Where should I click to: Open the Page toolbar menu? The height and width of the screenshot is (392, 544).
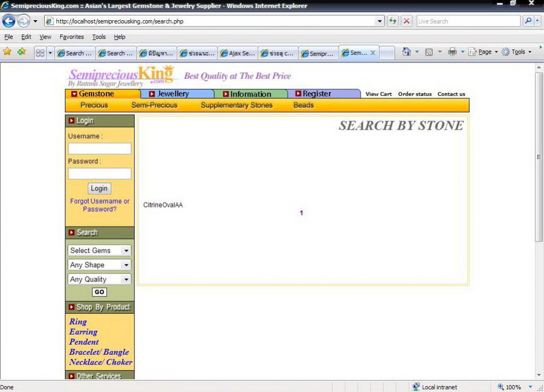(483, 52)
